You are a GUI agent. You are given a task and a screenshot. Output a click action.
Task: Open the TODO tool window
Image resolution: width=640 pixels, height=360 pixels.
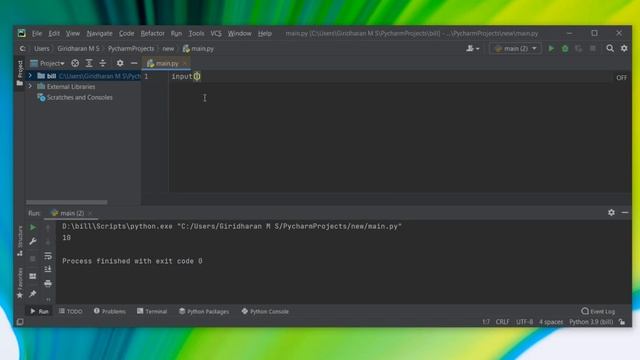pyautogui.click(x=71, y=311)
